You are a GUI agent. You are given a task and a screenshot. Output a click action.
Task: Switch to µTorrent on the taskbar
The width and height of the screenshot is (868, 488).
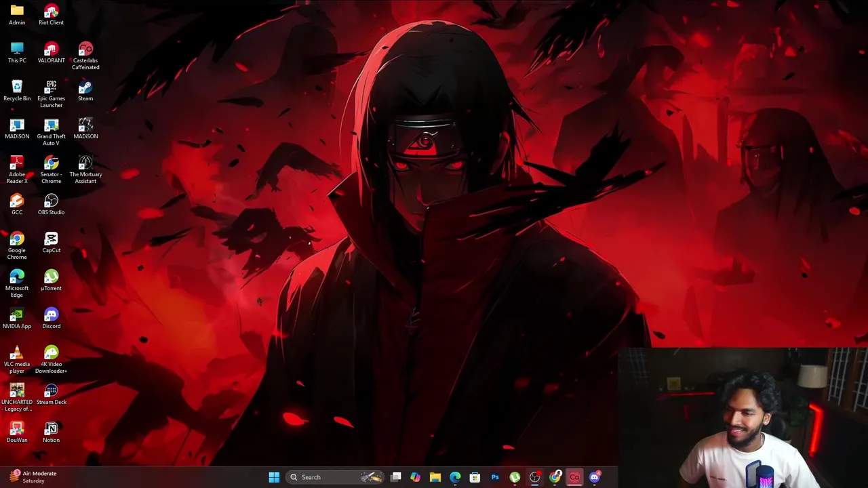pos(515,477)
